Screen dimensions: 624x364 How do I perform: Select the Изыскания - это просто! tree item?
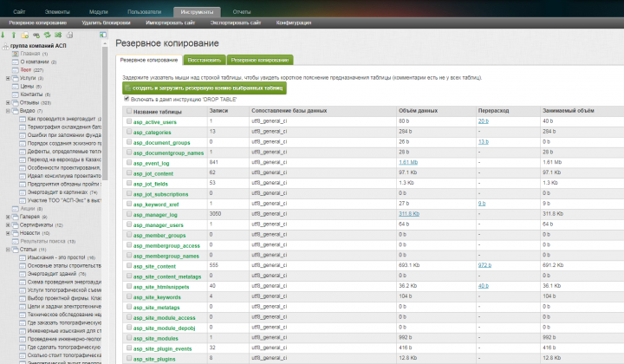tap(56, 257)
